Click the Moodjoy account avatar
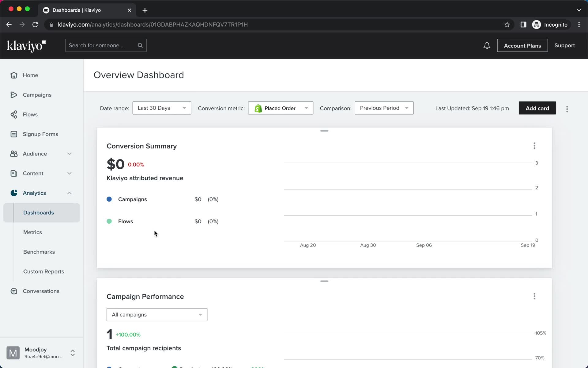 click(x=13, y=353)
